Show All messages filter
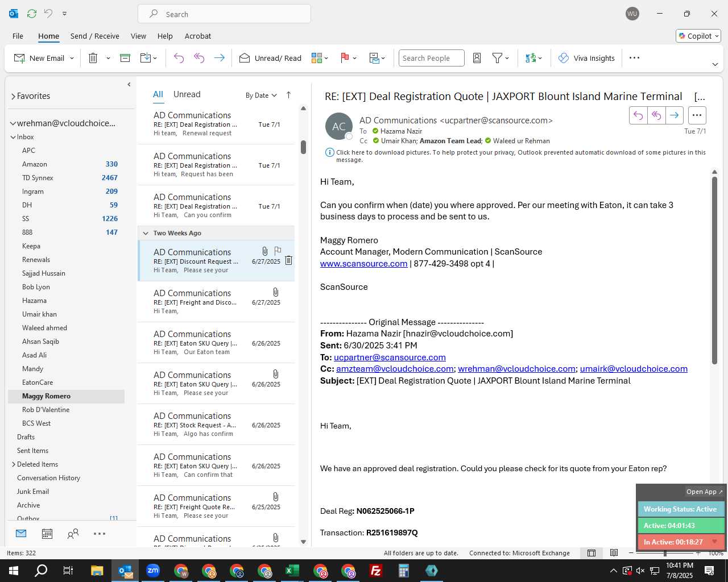728x582 pixels. [x=158, y=94]
